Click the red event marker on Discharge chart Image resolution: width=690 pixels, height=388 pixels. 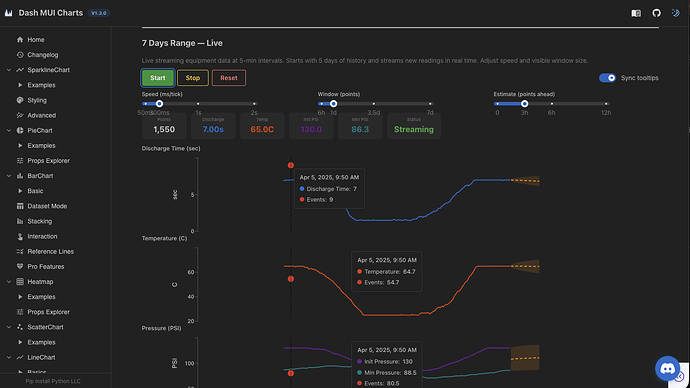(291, 165)
